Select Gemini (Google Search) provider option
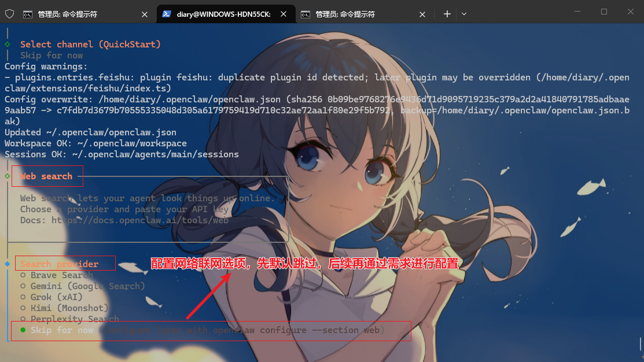 (82, 286)
